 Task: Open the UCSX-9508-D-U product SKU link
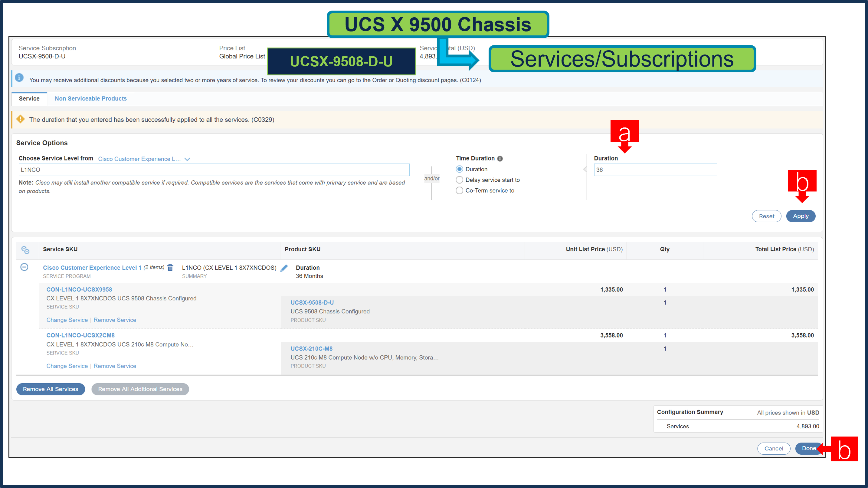point(312,303)
